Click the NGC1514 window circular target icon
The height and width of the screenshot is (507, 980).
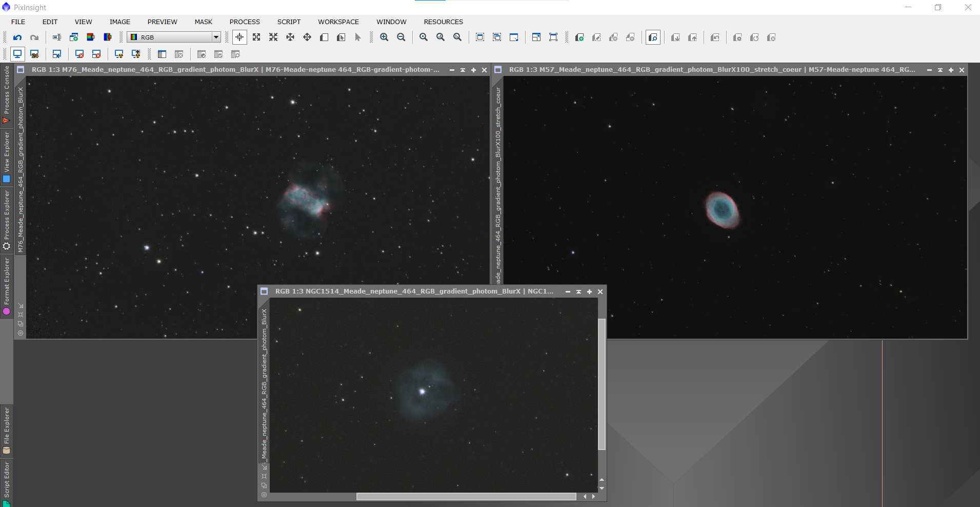coord(264,495)
